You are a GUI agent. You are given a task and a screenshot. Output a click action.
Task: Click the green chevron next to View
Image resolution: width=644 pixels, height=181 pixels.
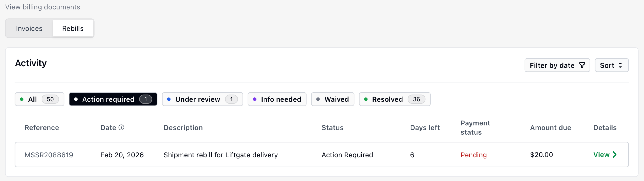614,154
